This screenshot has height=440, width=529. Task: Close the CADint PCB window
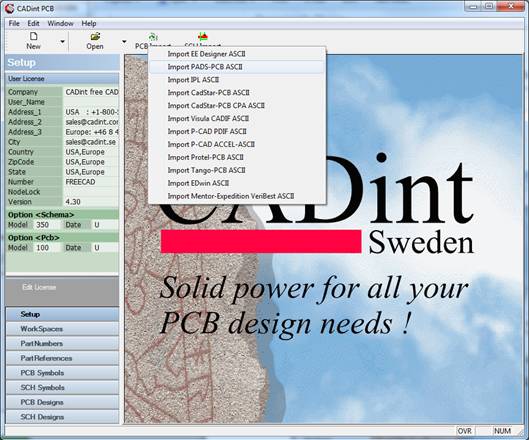[x=511, y=6]
